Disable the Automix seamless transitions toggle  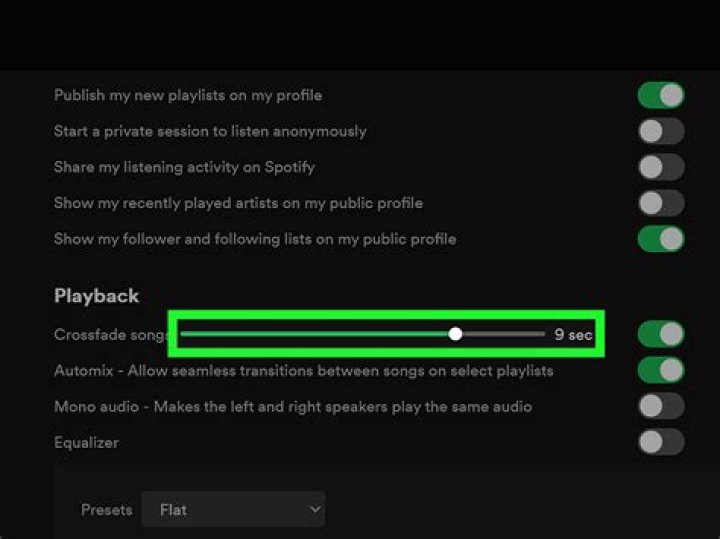661,371
